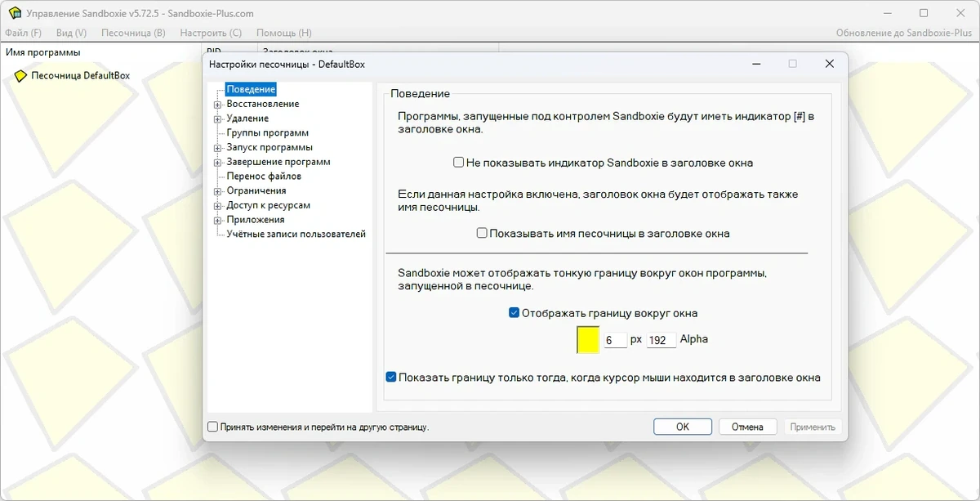
Task: Select Поведение in the settings tree
Action: tap(251, 89)
